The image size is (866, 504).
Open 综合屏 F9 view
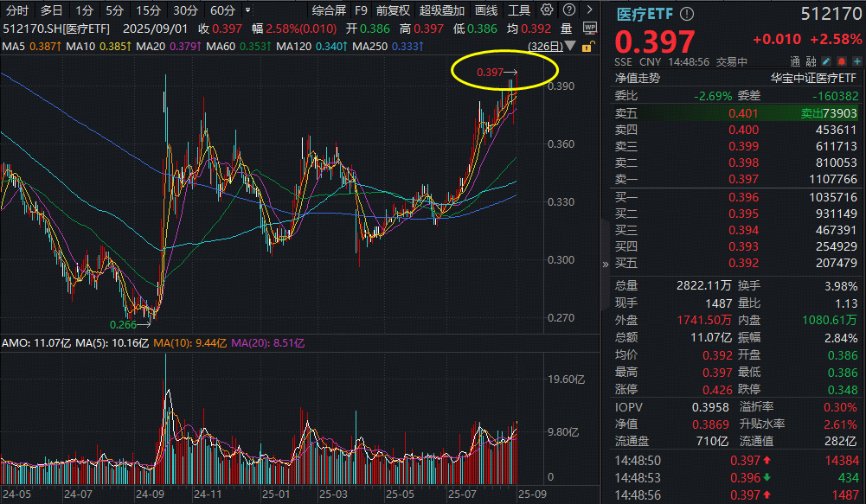click(328, 9)
